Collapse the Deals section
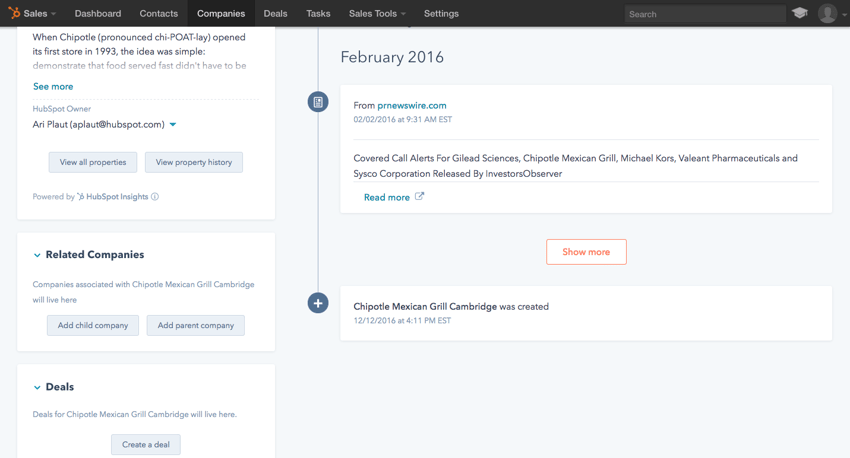The width and height of the screenshot is (850, 458). (37, 387)
